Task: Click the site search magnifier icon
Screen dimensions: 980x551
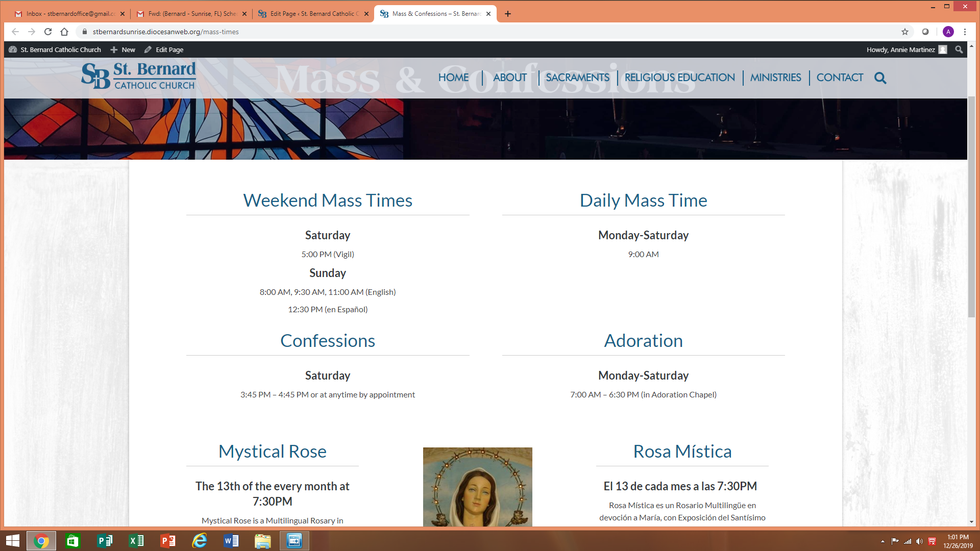Action: tap(880, 78)
